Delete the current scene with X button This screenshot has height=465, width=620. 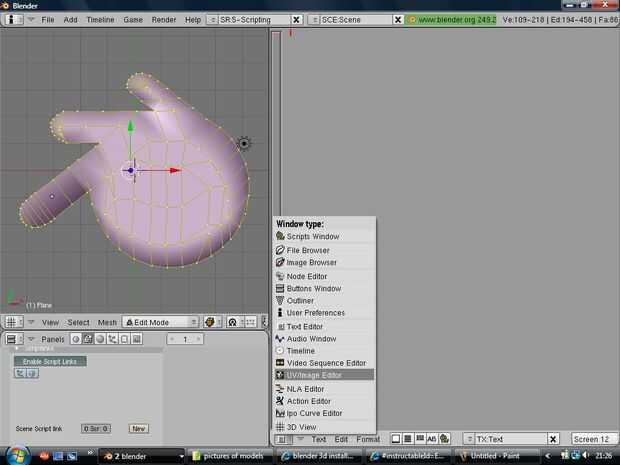point(398,20)
